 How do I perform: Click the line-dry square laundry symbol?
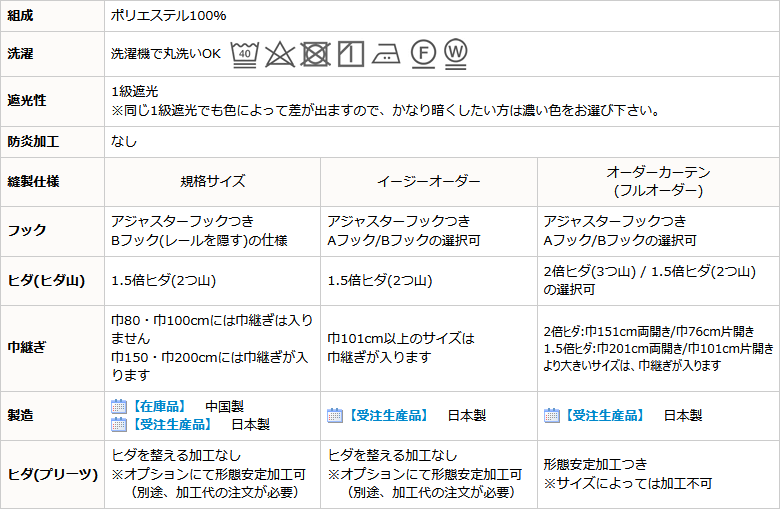tap(350, 53)
